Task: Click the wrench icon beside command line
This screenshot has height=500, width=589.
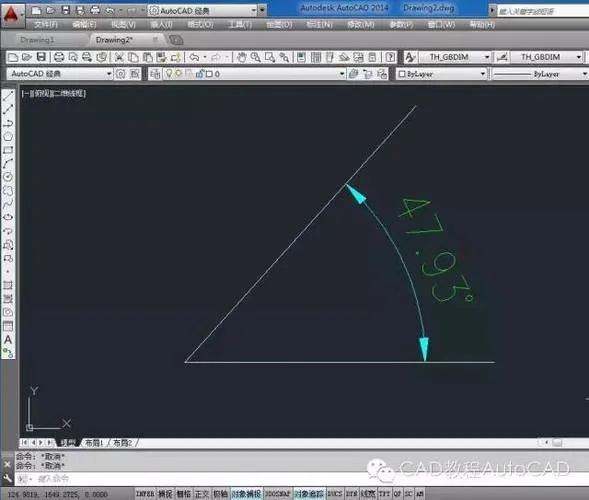Action: pos(8,478)
